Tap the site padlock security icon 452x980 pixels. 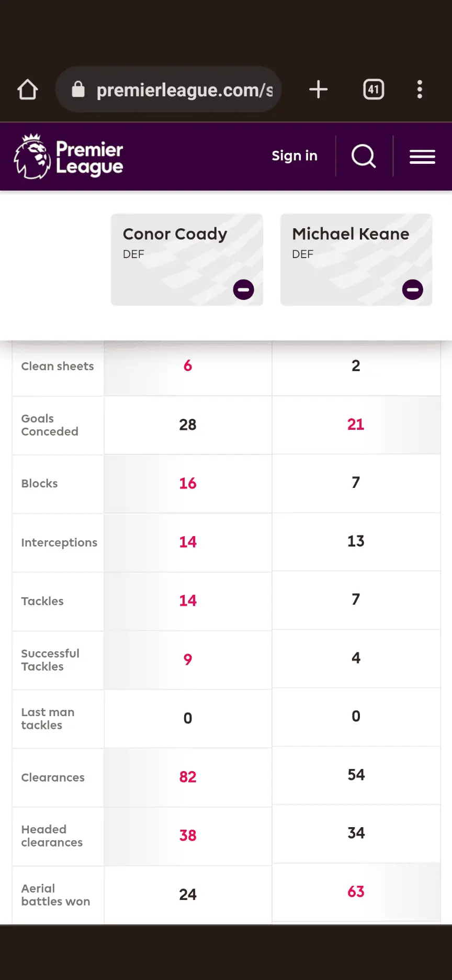pyautogui.click(x=78, y=90)
